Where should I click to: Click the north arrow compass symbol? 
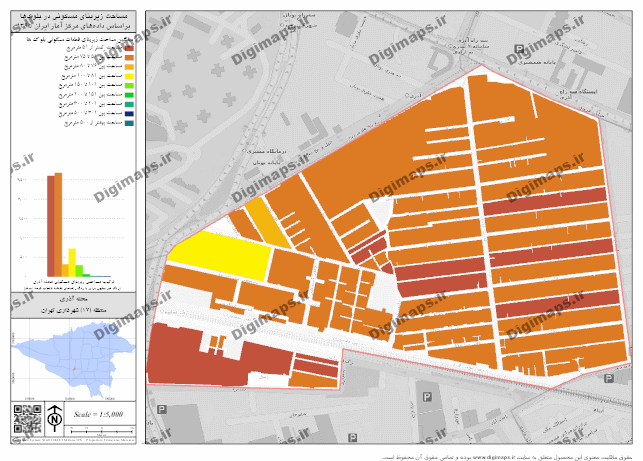[x=55, y=418]
